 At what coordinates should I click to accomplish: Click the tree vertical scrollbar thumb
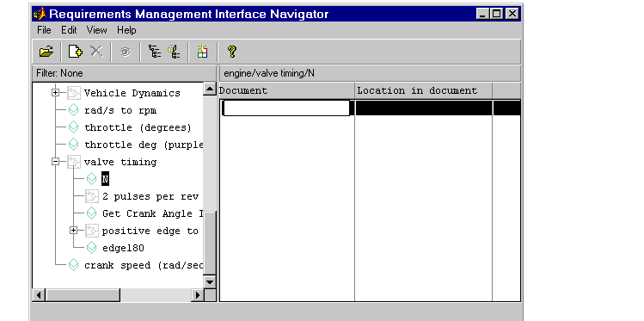[x=210, y=244]
